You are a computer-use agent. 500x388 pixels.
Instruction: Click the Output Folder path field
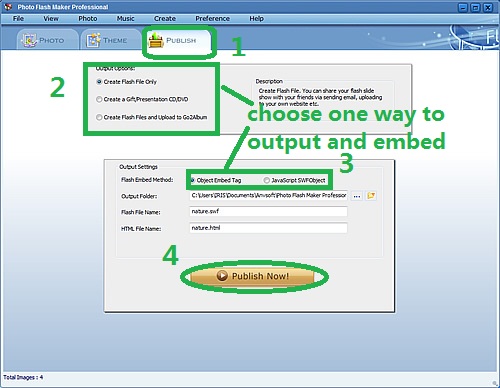point(268,195)
